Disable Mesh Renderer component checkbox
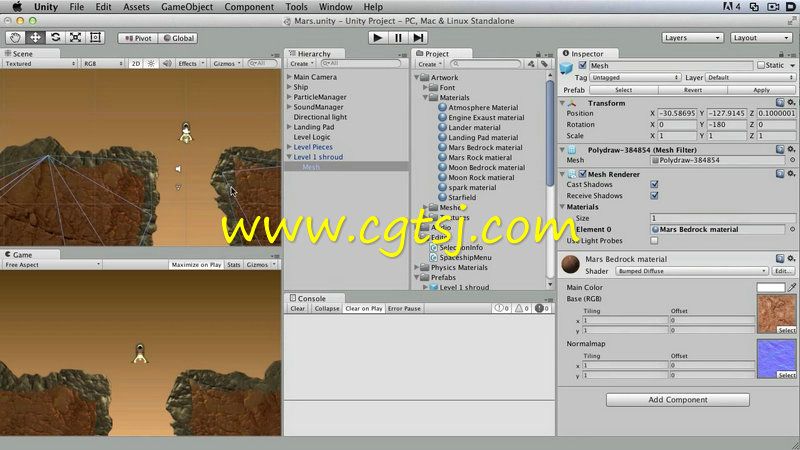The image size is (800, 450). tap(582, 174)
